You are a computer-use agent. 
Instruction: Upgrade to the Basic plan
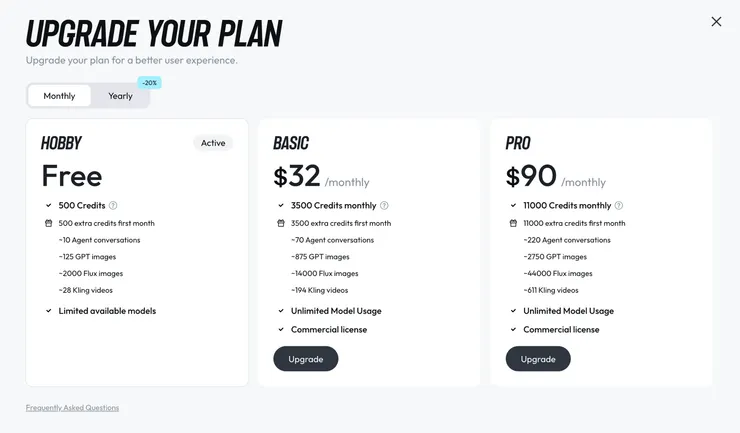[306, 359]
